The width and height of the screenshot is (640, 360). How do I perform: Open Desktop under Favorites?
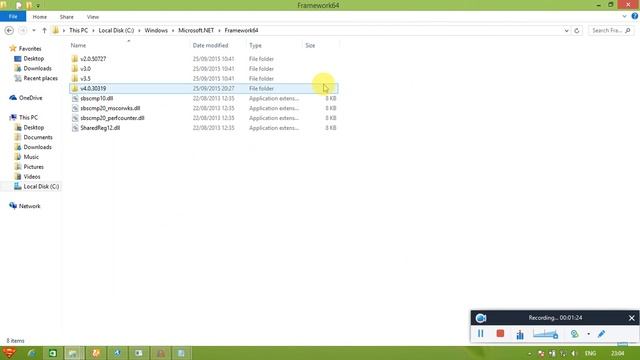click(x=33, y=59)
